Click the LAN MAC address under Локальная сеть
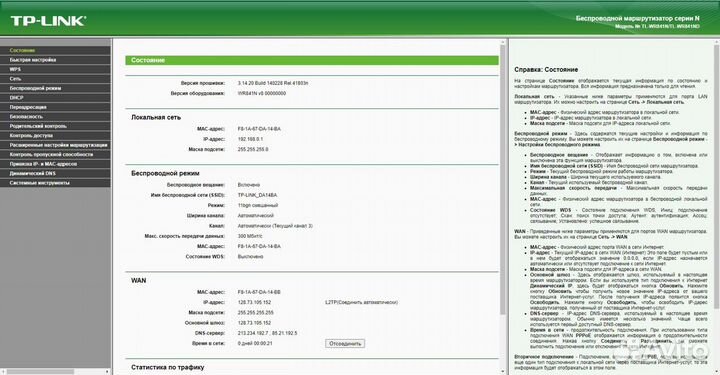 click(259, 129)
